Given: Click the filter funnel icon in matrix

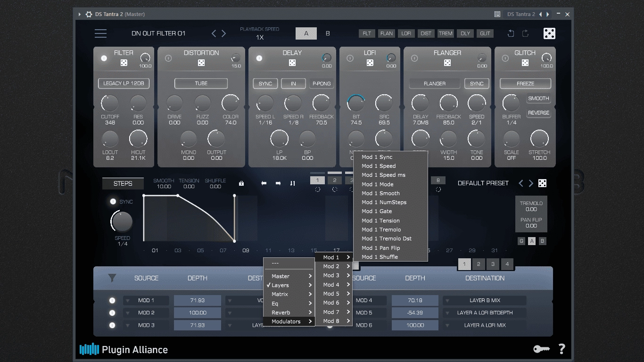Looking at the screenshot, I should tap(112, 278).
